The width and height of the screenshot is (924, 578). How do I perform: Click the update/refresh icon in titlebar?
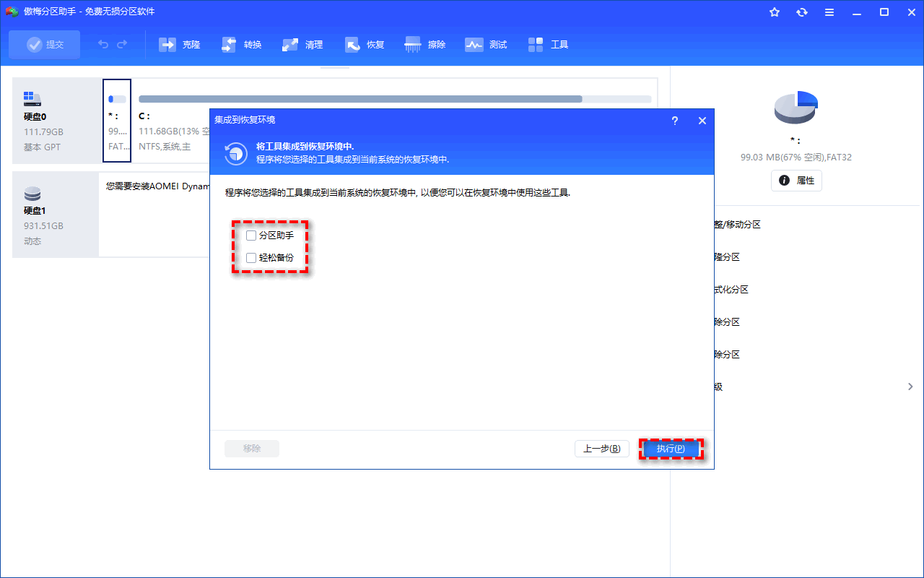pos(802,12)
